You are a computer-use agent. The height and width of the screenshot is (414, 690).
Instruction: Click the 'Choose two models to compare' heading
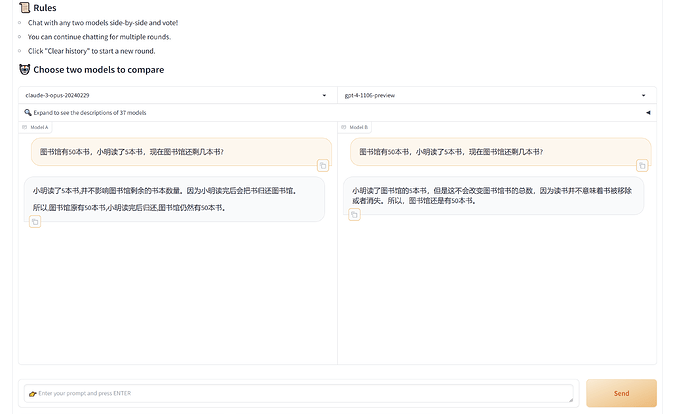99,70
